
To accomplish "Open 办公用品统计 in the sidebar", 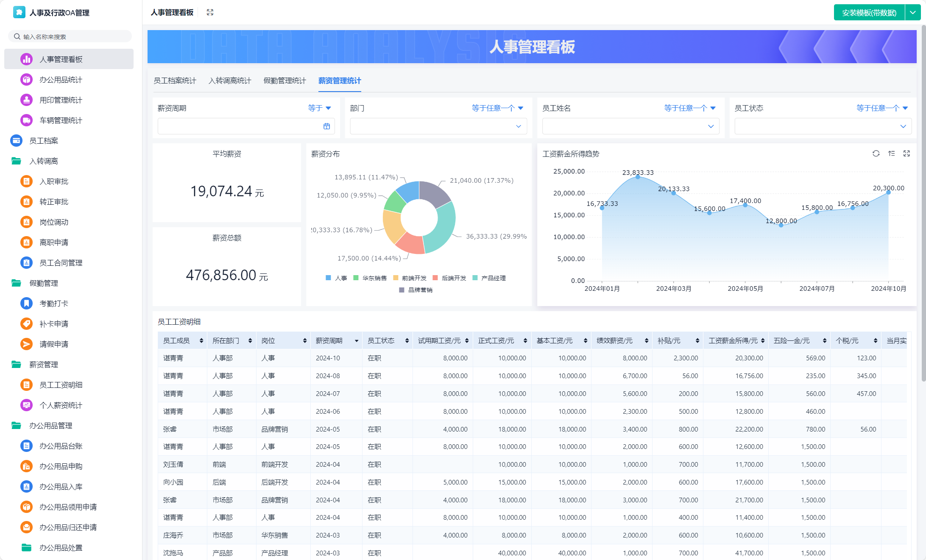I will tap(61, 80).
